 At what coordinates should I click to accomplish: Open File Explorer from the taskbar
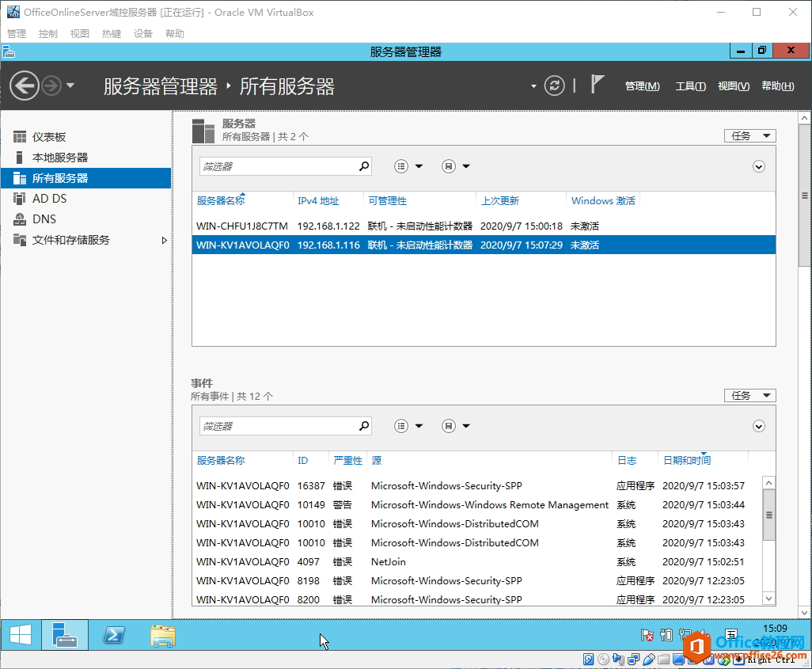[162, 635]
